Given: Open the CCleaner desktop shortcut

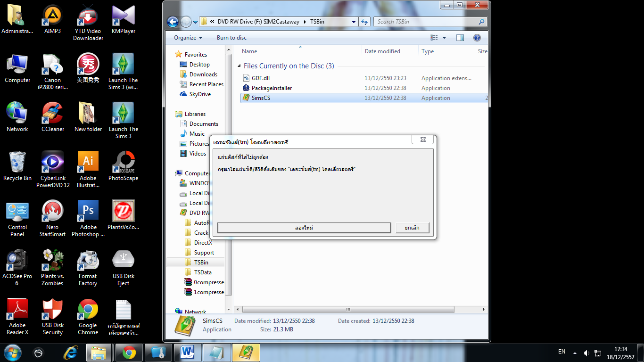Looking at the screenshot, I should [x=52, y=117].
